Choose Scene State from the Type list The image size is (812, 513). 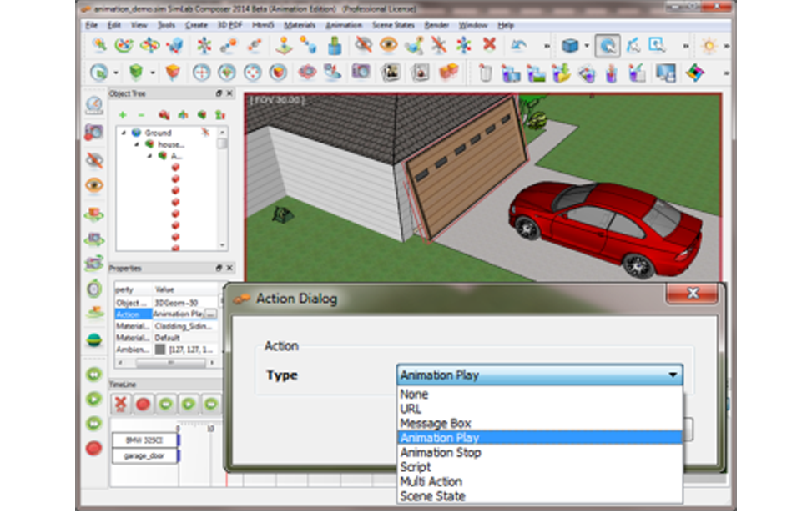click(432, 496)
